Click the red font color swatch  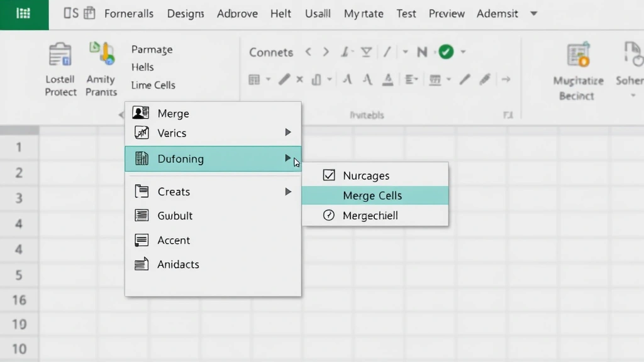[389, 79]
